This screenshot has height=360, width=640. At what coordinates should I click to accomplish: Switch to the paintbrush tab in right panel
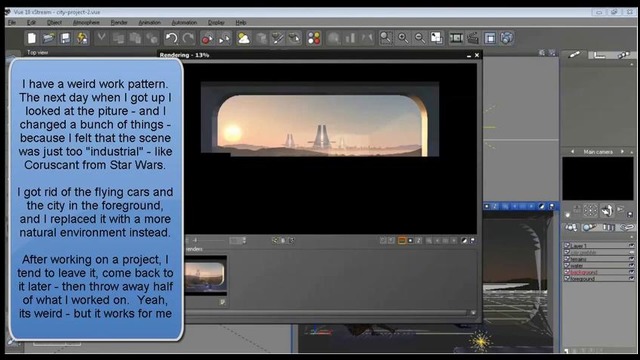pyautogui.click(x=574, y=55)
